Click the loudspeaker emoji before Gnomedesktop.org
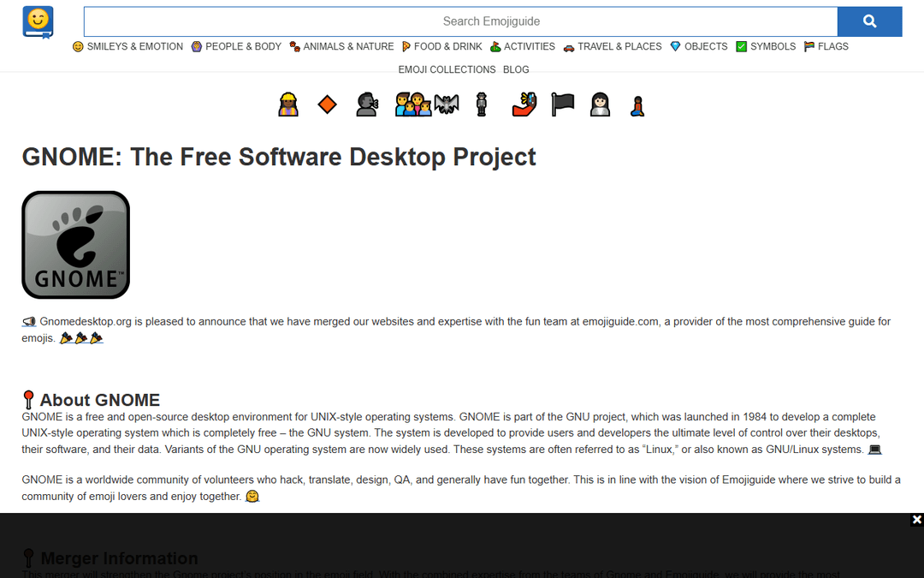Screen dimensions: 924x578 tap(29, 322)
